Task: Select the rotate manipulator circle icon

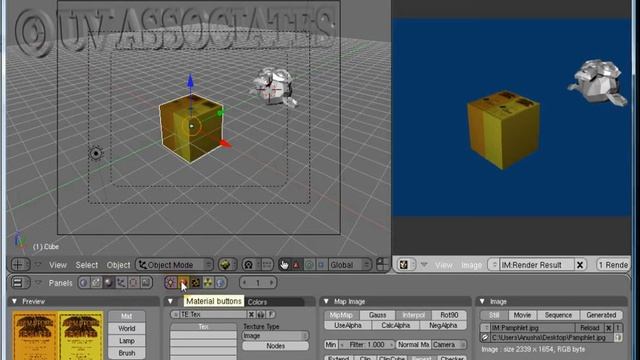Action: [309, 265]
